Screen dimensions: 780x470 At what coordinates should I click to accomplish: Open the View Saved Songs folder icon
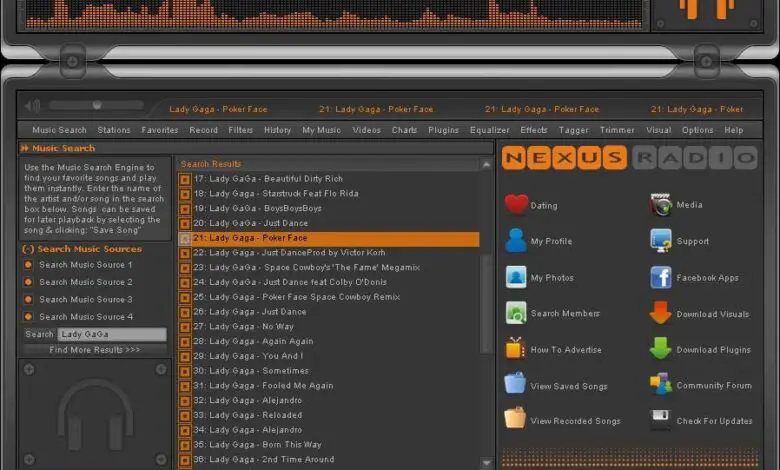coord(515,383)
